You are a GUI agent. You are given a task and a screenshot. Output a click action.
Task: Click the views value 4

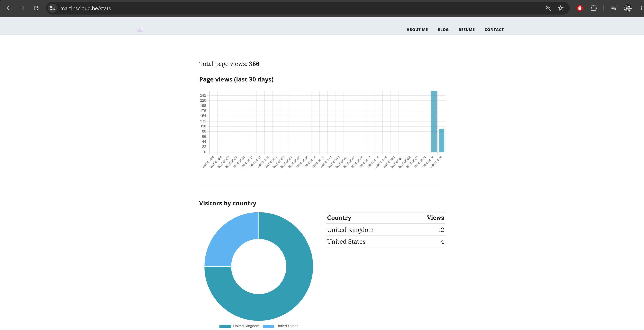442,241
